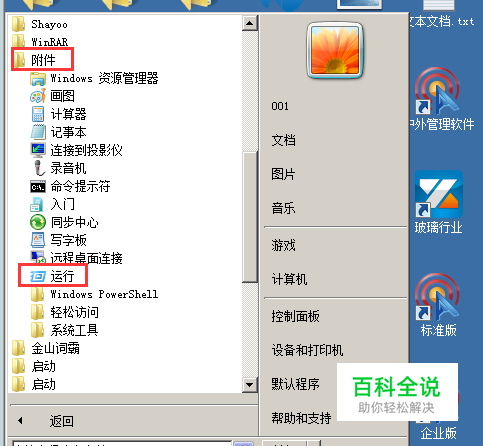The width and height of the screenshot is (483, 446).
Task: Open 记事本 notepad icon
Action: pos(38,132)
